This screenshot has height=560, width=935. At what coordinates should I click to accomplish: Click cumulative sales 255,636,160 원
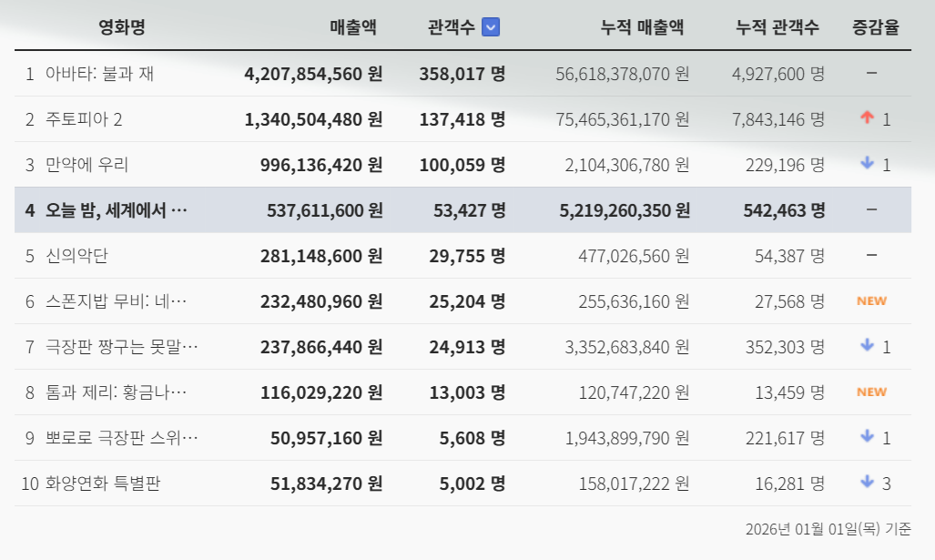point(634,301)
